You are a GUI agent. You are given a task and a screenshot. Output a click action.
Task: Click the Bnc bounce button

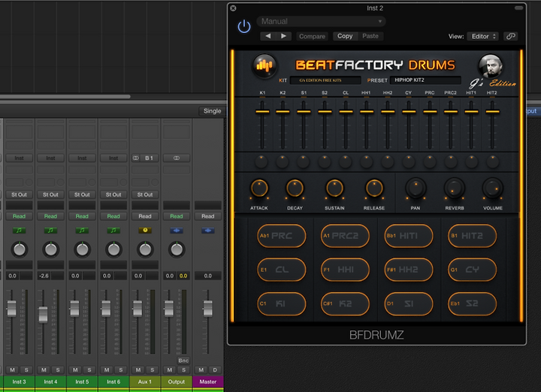[183, 360]
